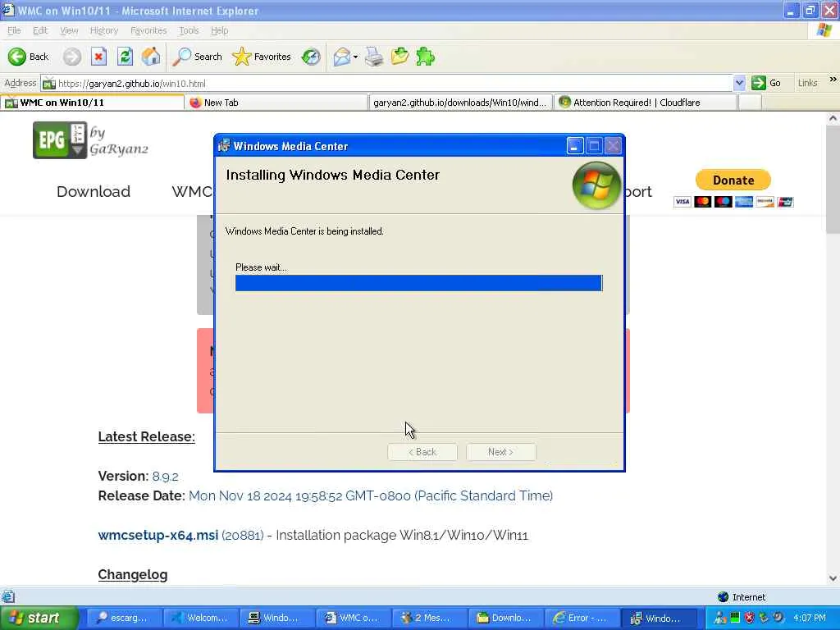
Task: Click the Next button in installer
Action: [500, 452]
